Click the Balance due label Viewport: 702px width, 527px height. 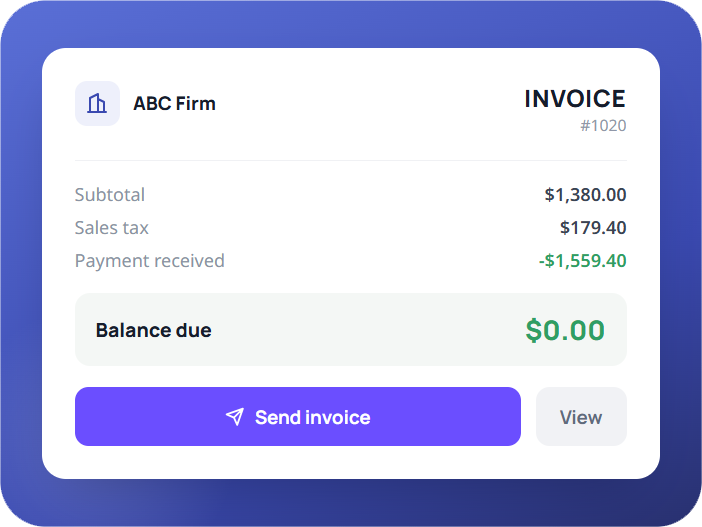click(154, 330)
